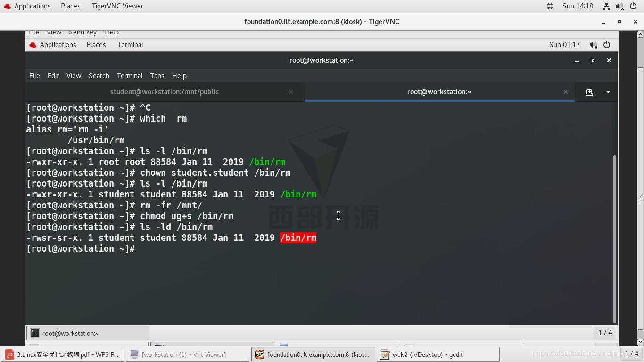
Task: Switch to student@workstation:/mnt/public tab
Action: [165, 92]
